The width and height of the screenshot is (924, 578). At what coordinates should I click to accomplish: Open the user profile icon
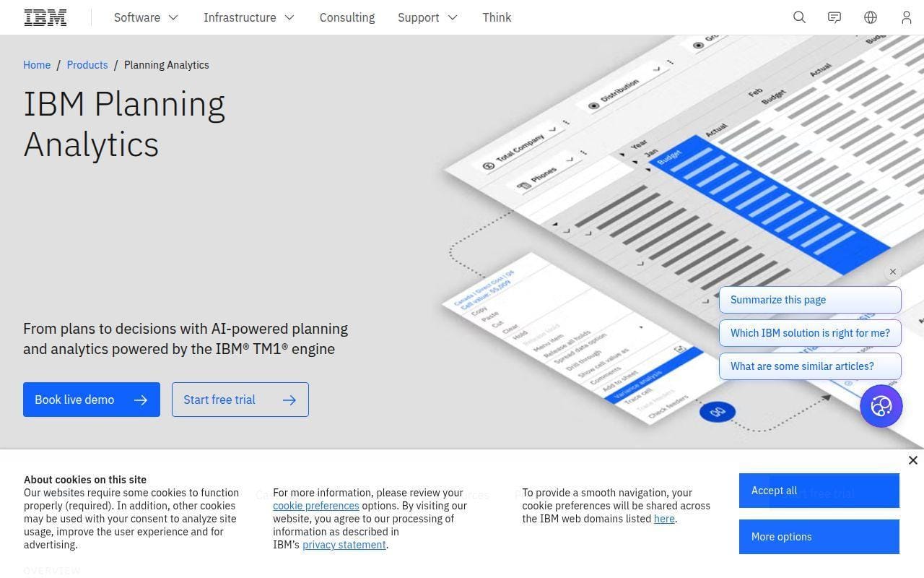[907, 17]
